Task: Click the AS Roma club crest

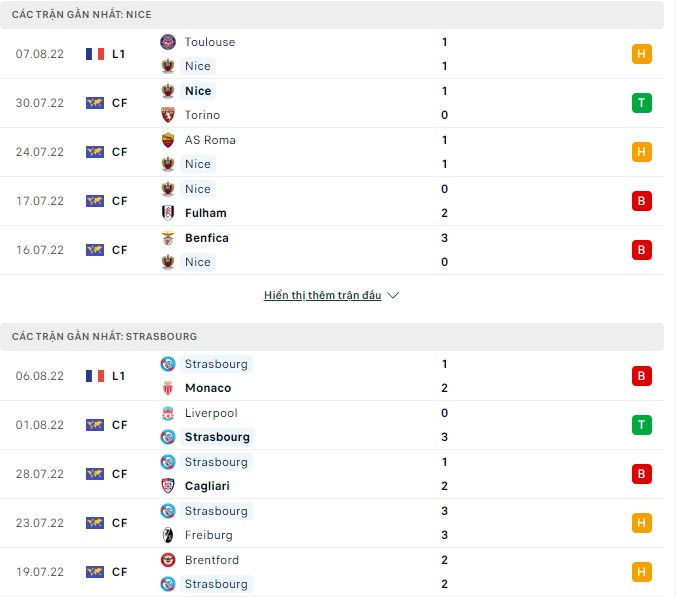Action: point(167,140)
